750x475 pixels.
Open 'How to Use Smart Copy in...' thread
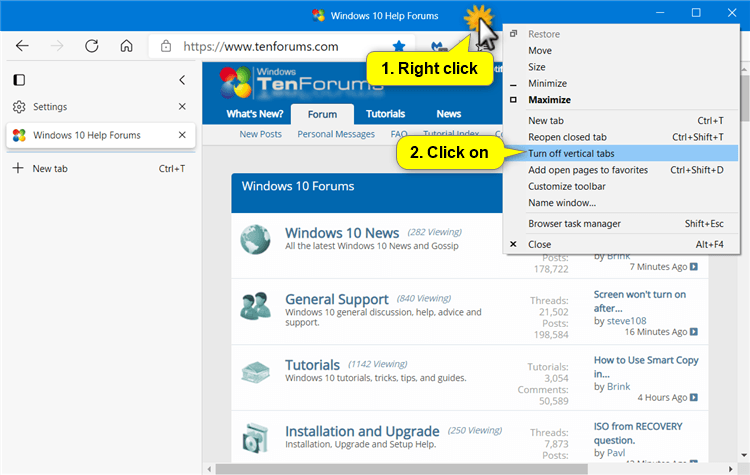coord(646,367)
